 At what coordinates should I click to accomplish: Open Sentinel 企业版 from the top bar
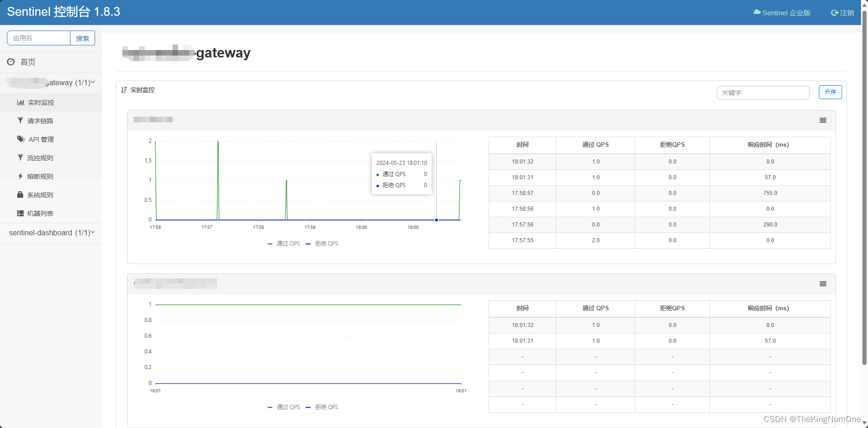(782, 13)
